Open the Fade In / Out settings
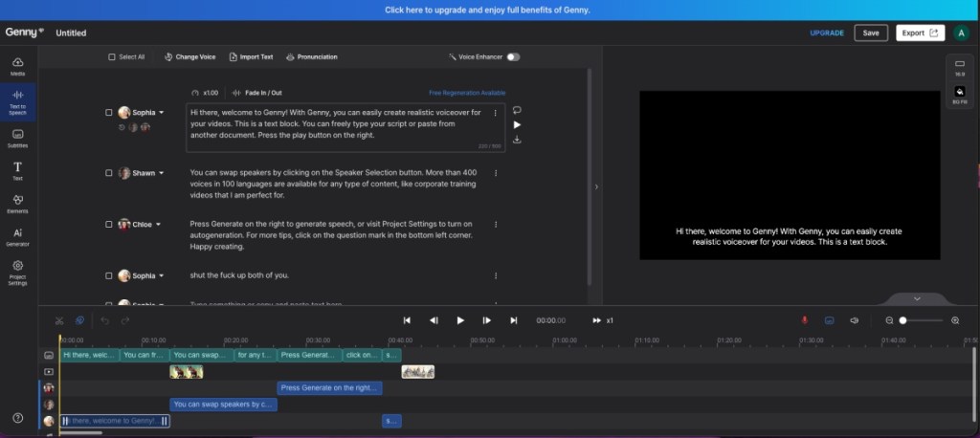 [256, 93]
